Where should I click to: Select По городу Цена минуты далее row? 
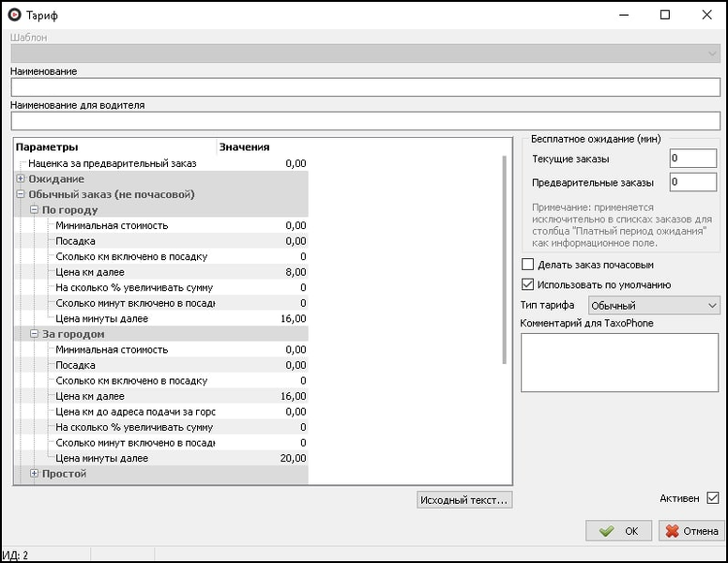pos(161,319)
